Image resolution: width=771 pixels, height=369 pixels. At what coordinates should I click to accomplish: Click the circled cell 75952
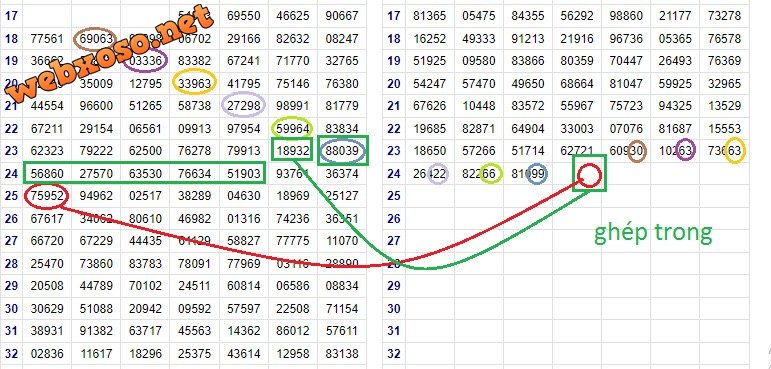click(47, 196)
